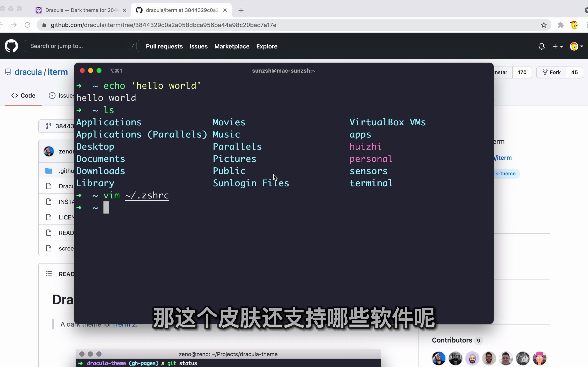
Task: Open the browser extensions puzzle icon
Action: [561, 25]
